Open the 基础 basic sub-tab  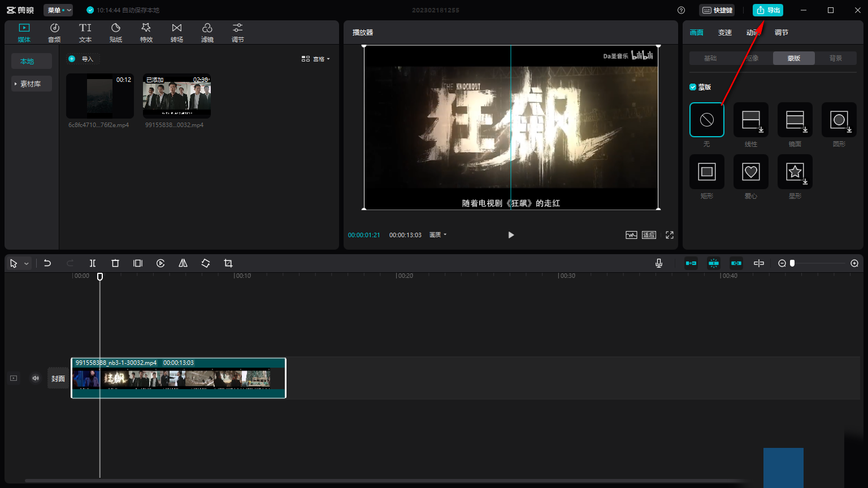tap(710, 58)
